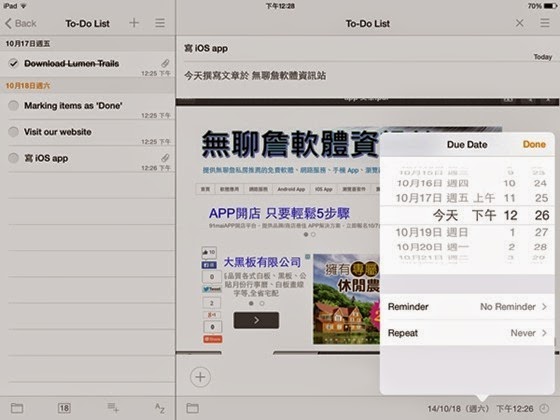Tap the due date text 14/10/18 (週六)

click(x=458, y=409)
